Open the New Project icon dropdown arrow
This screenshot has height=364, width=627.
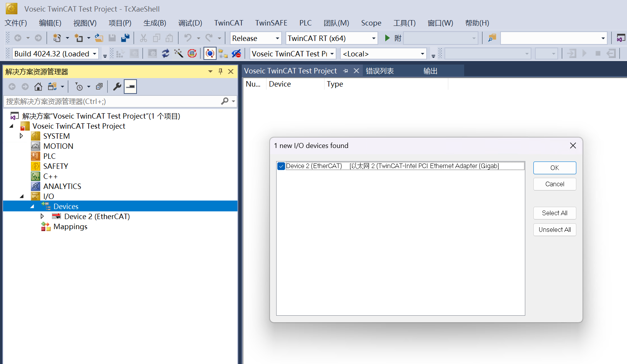coord(67,38)
